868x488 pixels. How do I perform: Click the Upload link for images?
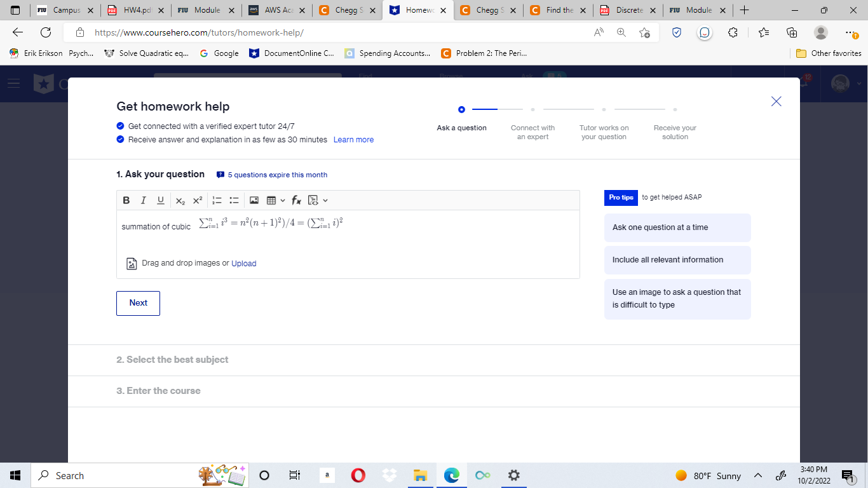pos(244,263)
